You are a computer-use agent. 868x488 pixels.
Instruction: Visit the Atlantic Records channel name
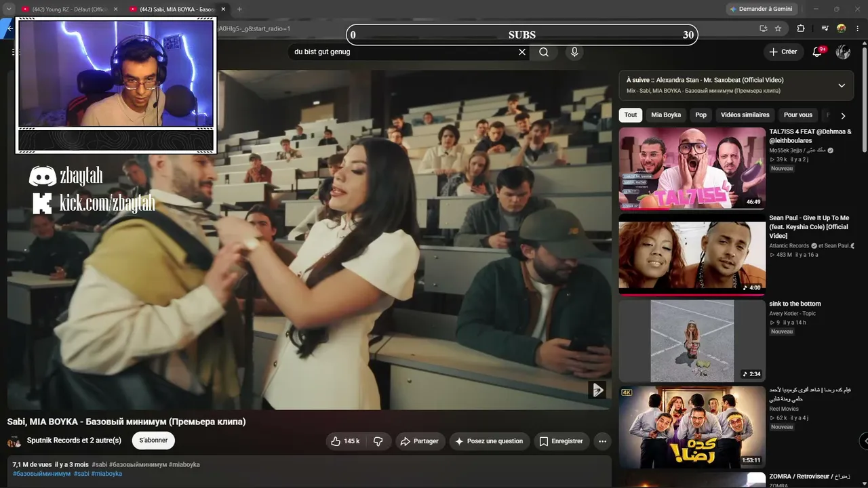click(789, 246)
